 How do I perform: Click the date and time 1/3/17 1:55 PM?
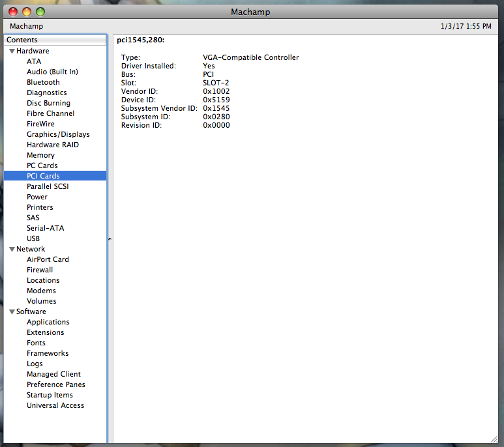pyautogui.click(x=466, y=26)
